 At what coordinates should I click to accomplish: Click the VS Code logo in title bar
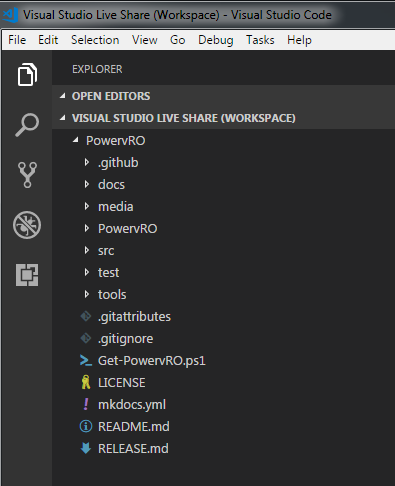tap(10, 15)
